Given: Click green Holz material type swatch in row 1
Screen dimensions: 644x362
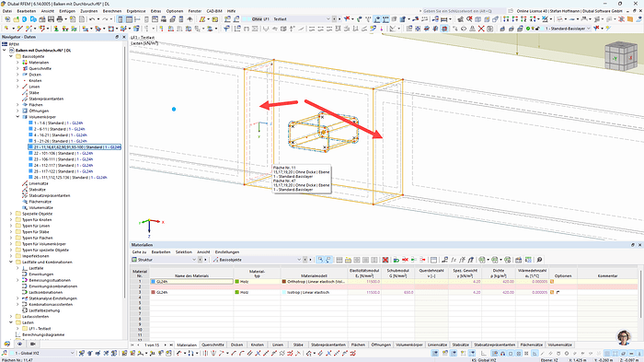Looking at the screenshot, I should tap(237, 281).
